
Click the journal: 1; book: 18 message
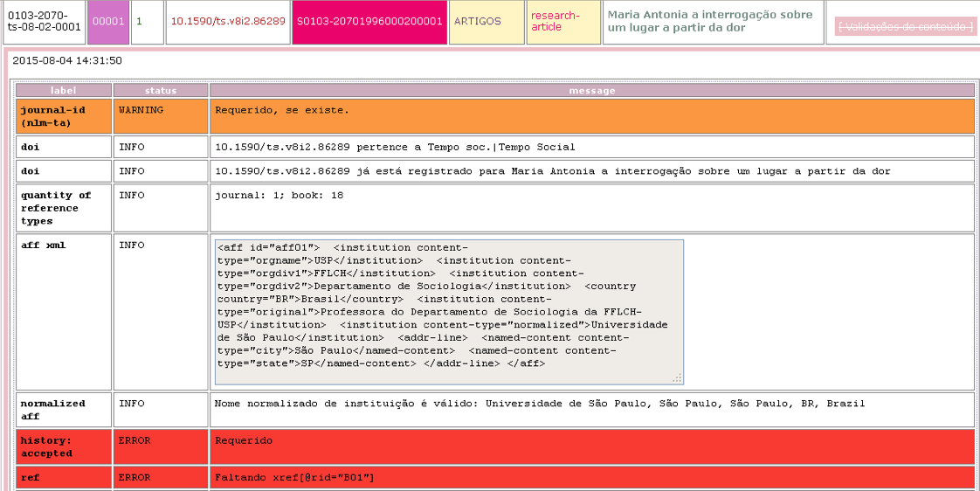(x=592, y=208)
